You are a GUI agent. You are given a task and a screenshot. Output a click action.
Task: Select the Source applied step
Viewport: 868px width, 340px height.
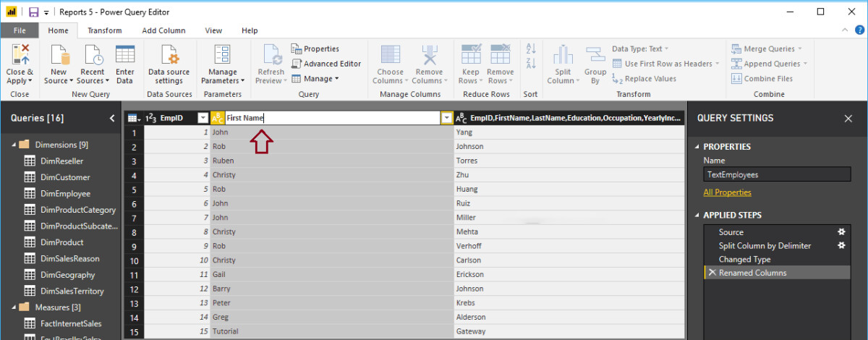coord(777,232)
